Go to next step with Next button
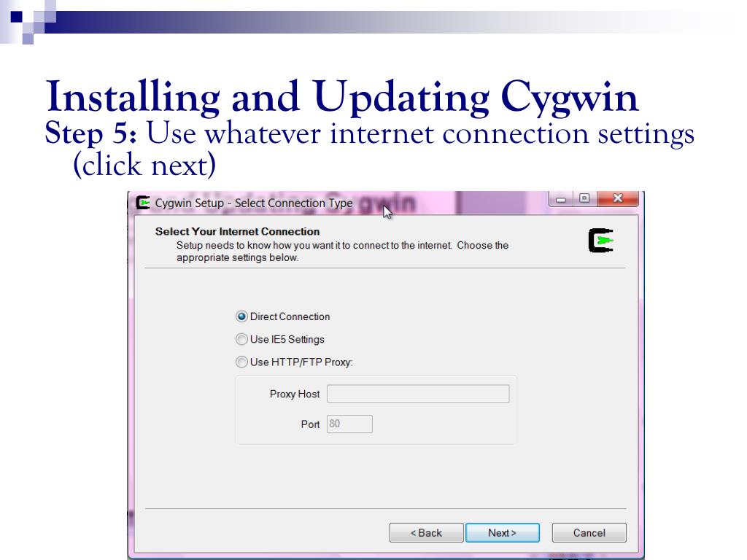 click(502, 532)
